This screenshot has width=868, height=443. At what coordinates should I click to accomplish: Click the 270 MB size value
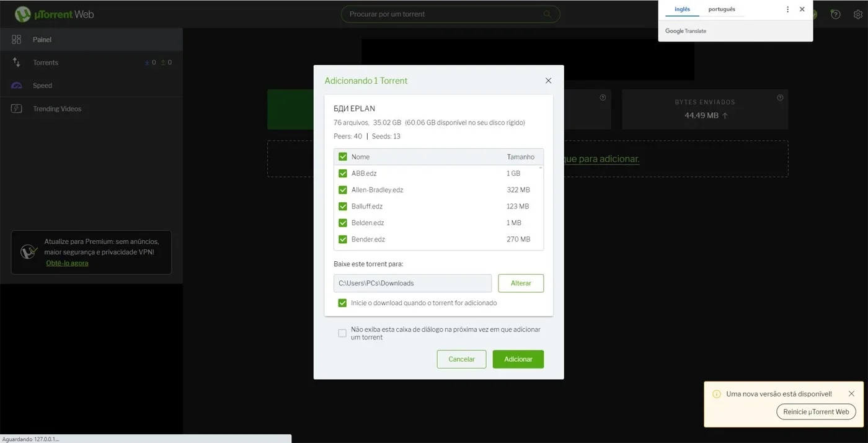[518, 239]
